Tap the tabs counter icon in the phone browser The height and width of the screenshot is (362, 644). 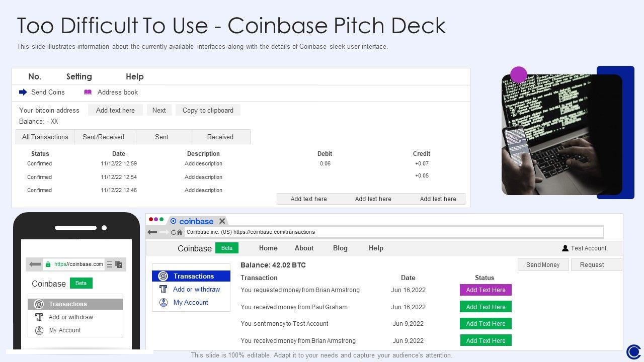(119, 264)
